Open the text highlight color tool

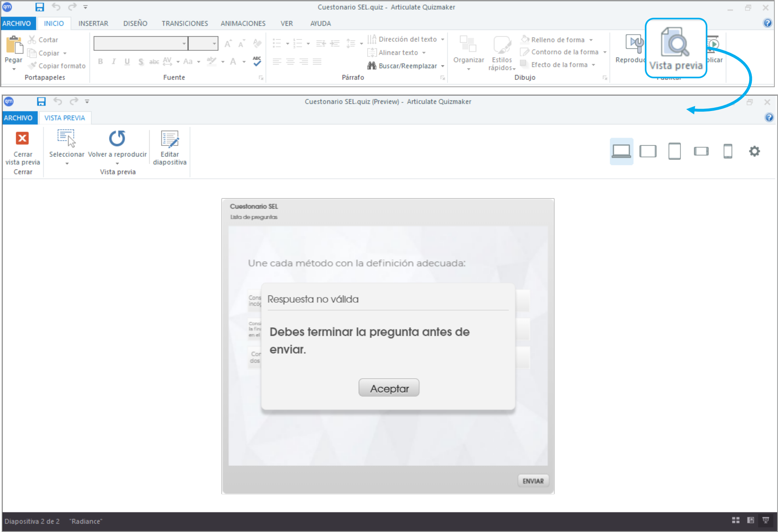click(x=211, y=61)
